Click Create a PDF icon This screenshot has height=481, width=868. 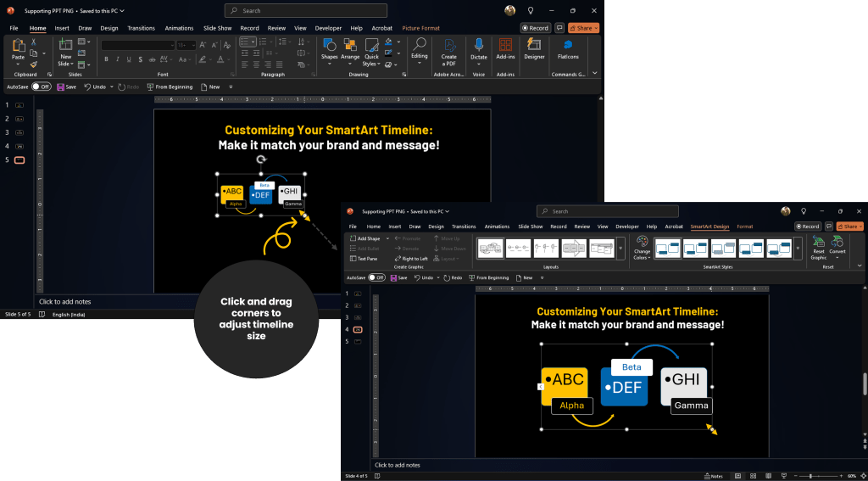click(448, 48)
